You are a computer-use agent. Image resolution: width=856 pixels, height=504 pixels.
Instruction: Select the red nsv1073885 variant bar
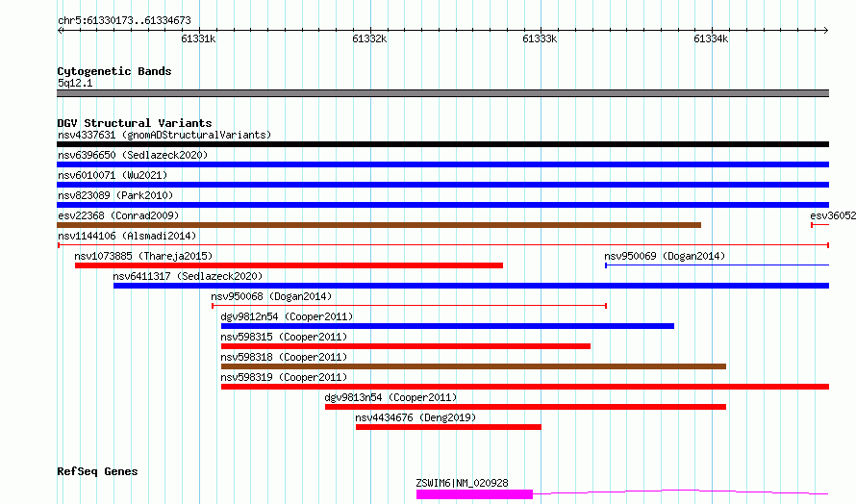click(289, 265)
